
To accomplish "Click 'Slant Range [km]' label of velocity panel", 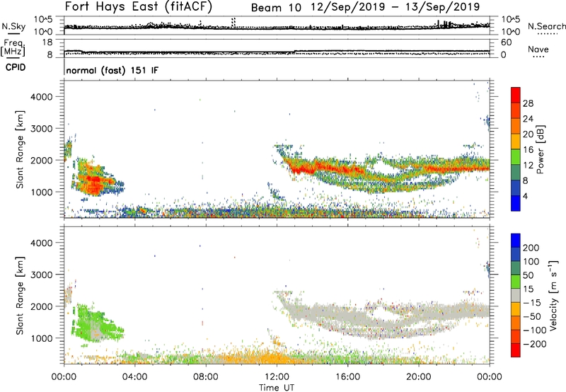I will (x=20, y=295).
